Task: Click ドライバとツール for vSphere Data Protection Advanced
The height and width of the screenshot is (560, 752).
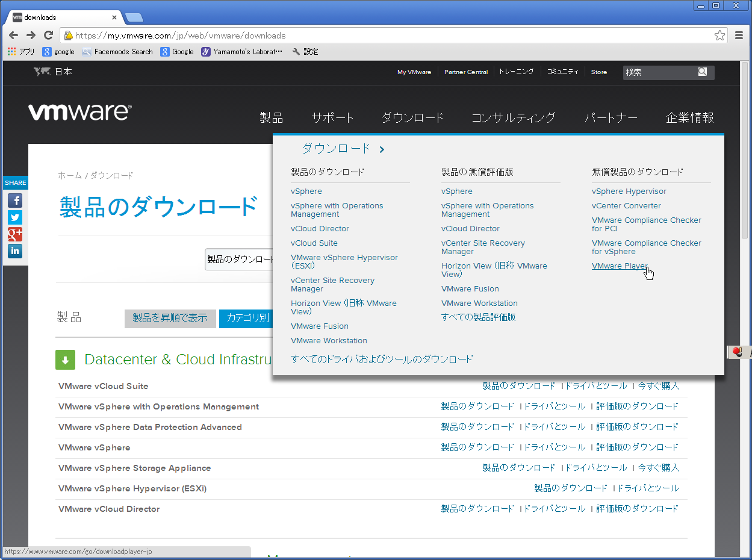Action: click(x=555, y=427)
